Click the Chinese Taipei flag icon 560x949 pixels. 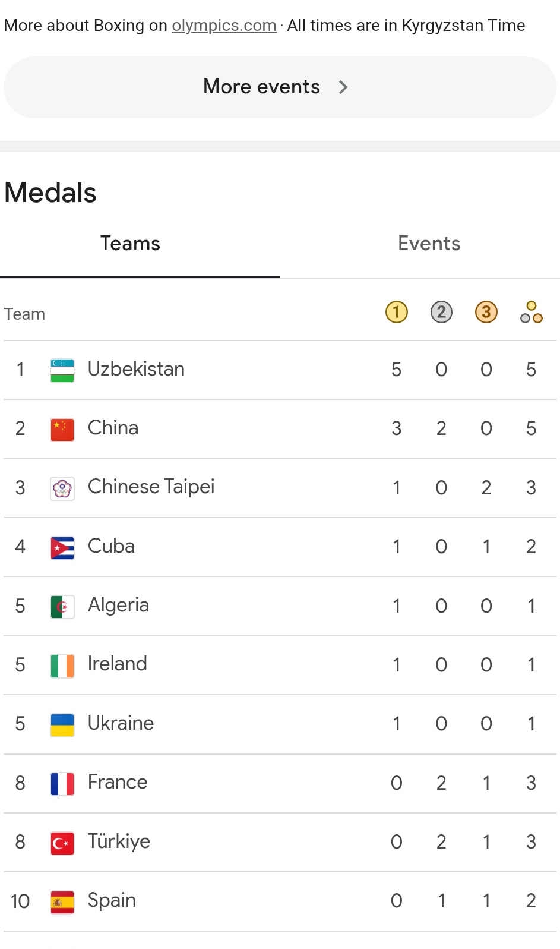click(62, 488)
